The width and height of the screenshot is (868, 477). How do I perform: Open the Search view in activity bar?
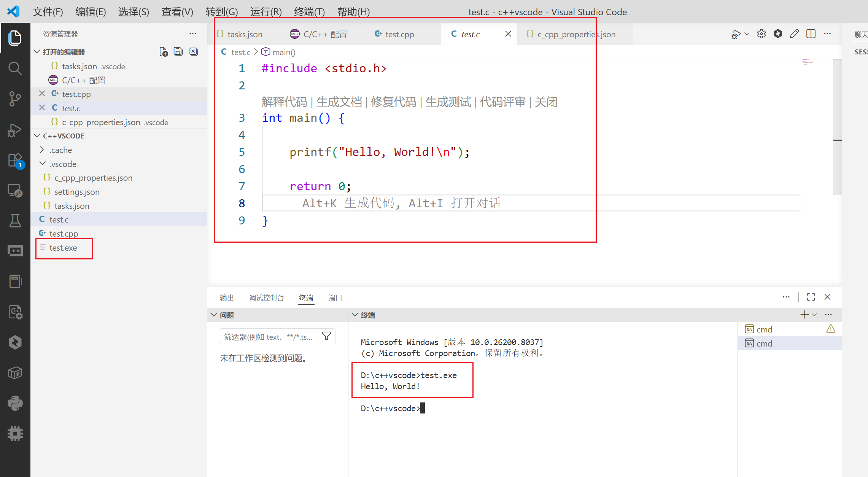coord(15,68)
